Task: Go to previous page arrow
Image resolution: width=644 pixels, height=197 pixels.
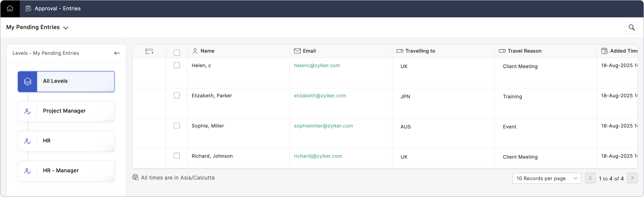Action: tap(590, 178)
